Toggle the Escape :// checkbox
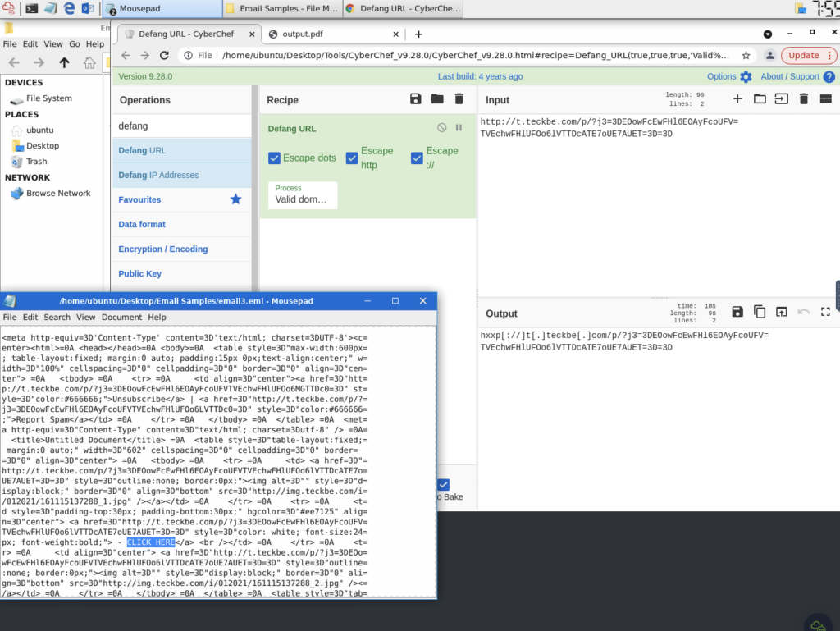This screenshot has height=631, width=840. tap(417, 158)
